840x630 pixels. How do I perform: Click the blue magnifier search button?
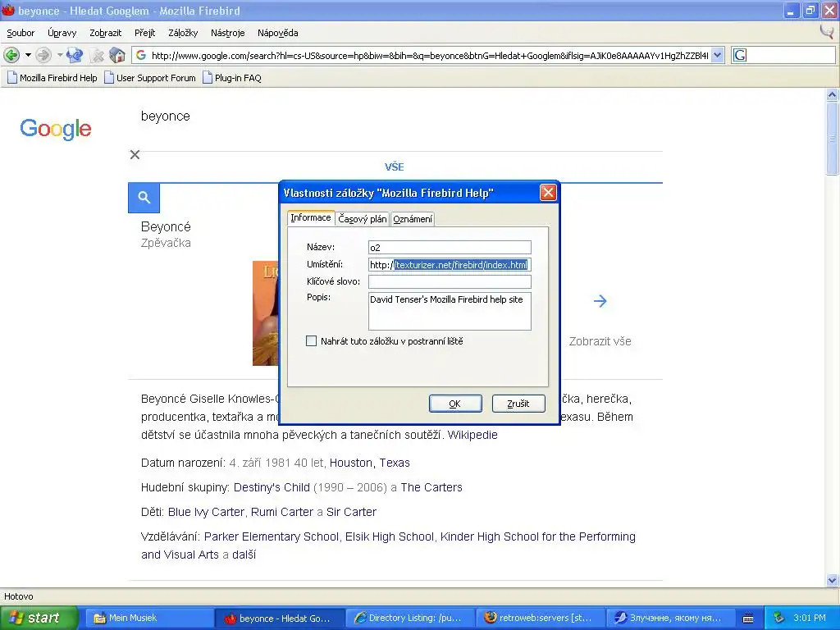tap(144, 198)
